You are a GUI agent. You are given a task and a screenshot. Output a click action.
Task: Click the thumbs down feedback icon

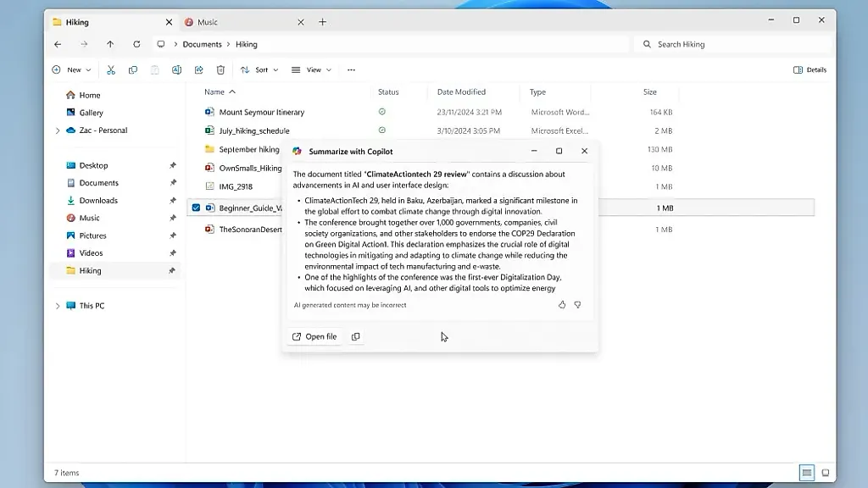(577, 305)
